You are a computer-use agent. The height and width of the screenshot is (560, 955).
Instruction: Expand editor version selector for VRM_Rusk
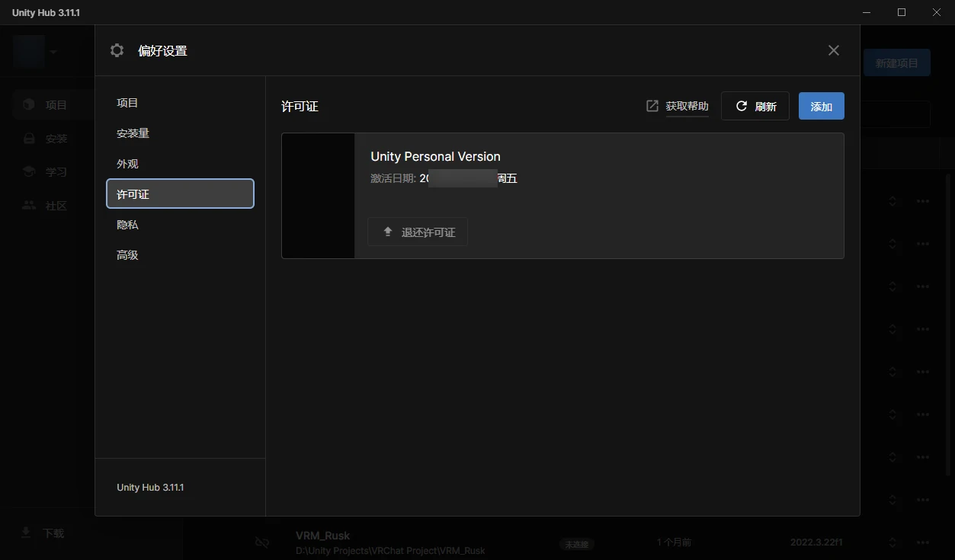tap(892, 542)
